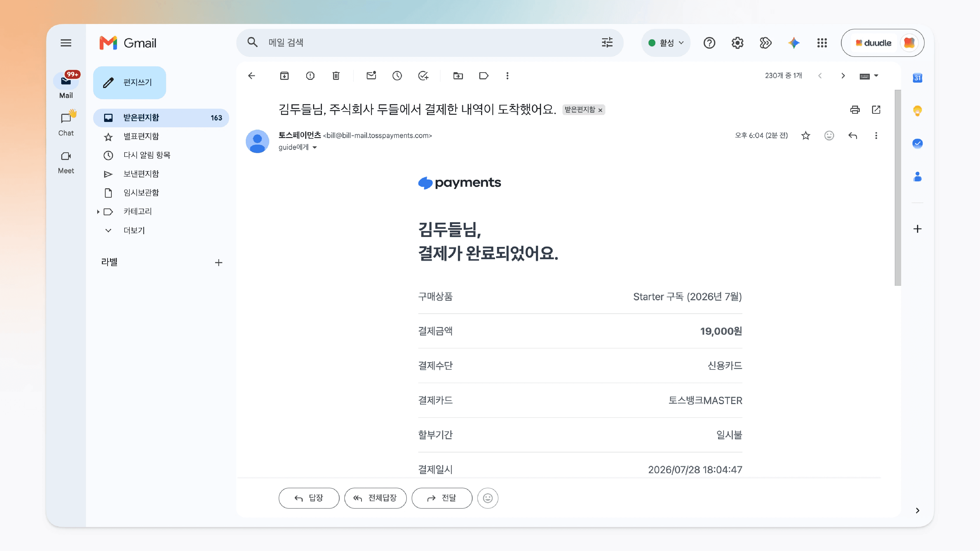Open Google apps grid
This screenshot has width=980, height=551.
point(822,43)
